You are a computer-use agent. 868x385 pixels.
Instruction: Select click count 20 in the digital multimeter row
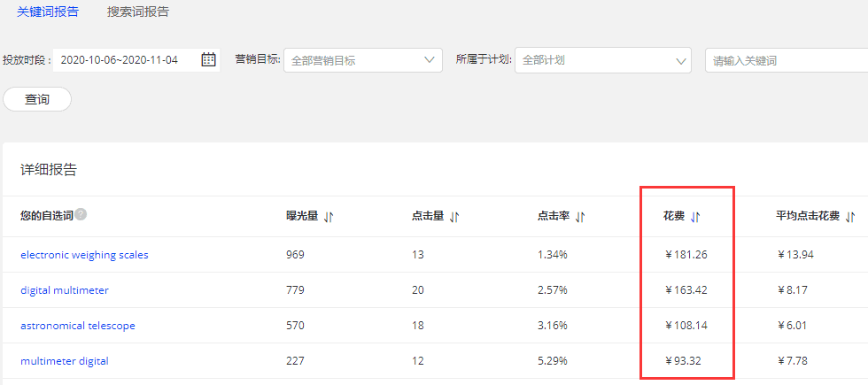pos(418,290)
